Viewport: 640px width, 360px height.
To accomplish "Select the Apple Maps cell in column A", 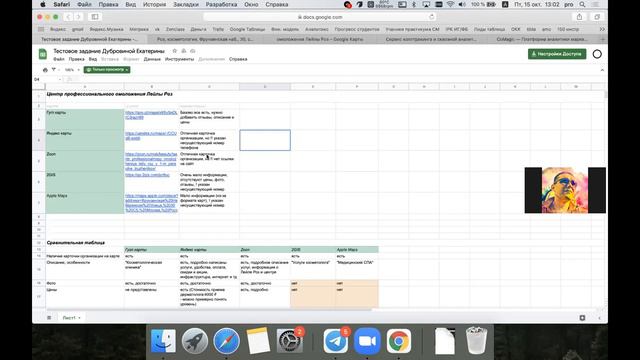I will click(x=84, y=203).
